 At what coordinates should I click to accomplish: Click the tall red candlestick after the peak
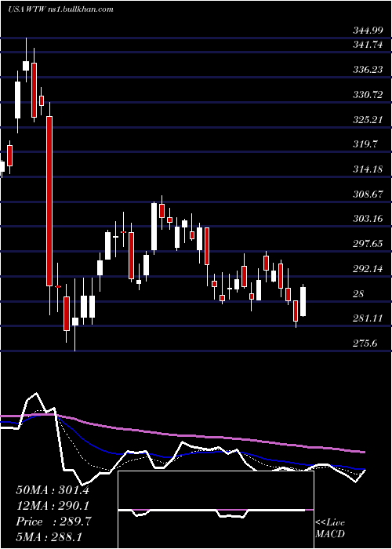point(49,202)
